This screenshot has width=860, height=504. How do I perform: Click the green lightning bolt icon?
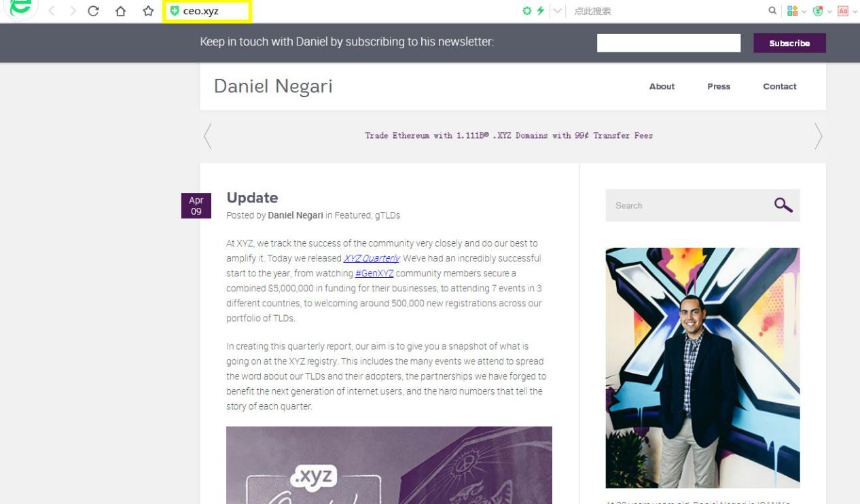(x=541, y=11)
